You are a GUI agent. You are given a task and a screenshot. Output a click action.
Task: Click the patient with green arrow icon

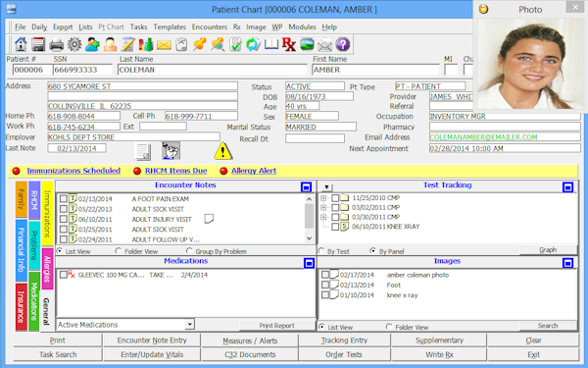[x=92, y=44]
